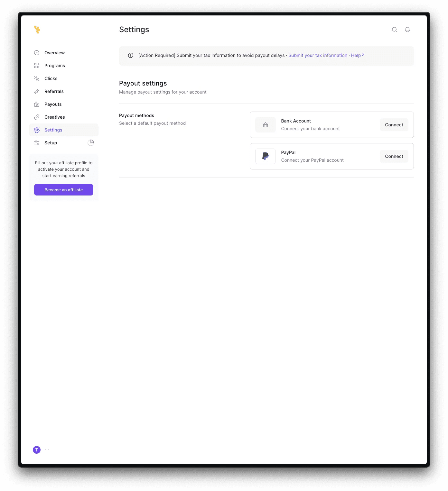448x491 pixels.
Task: Click the Clicks cursor icon
Action: point(37,78)
